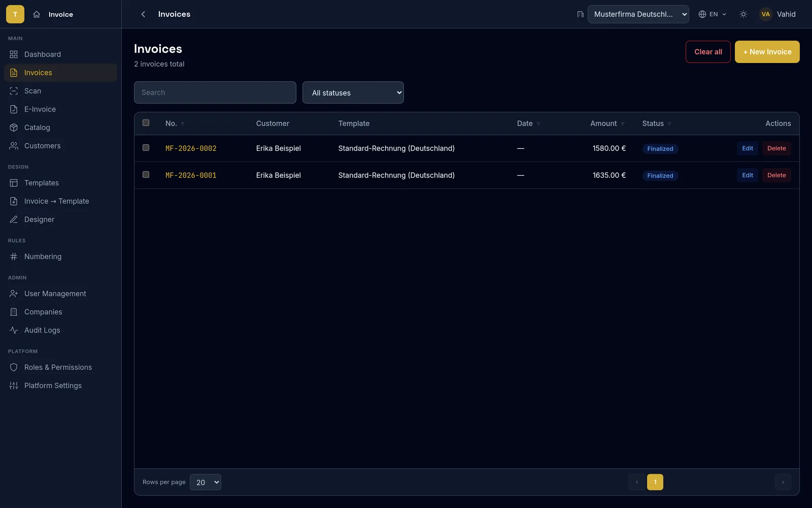Screen dimensions: 812x508
Task: Delete invoice MF-2026-0001
Action: 776,175
